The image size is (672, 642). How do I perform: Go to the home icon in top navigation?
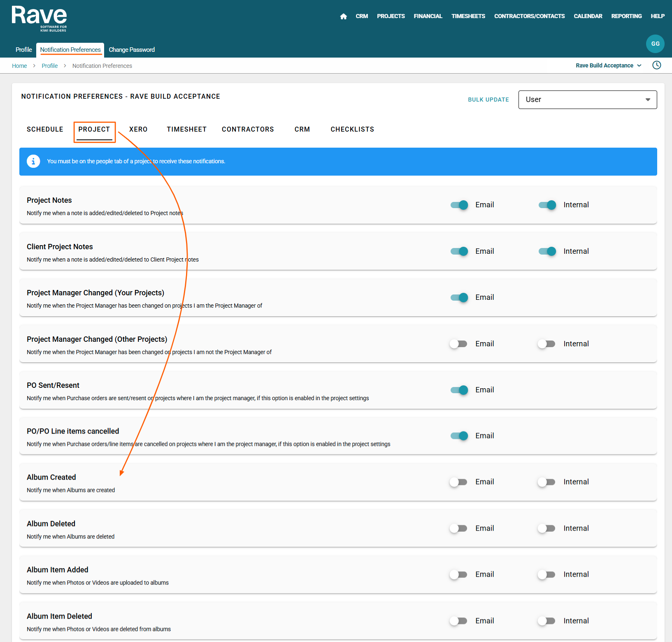pos(344,16)
